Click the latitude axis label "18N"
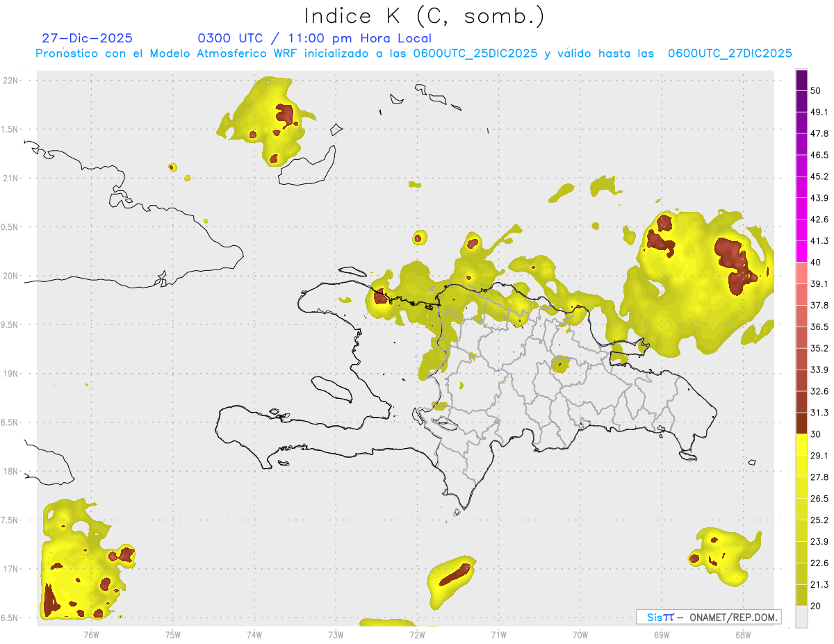The height and width of the screenshot is (644, 834). (12, 472)
